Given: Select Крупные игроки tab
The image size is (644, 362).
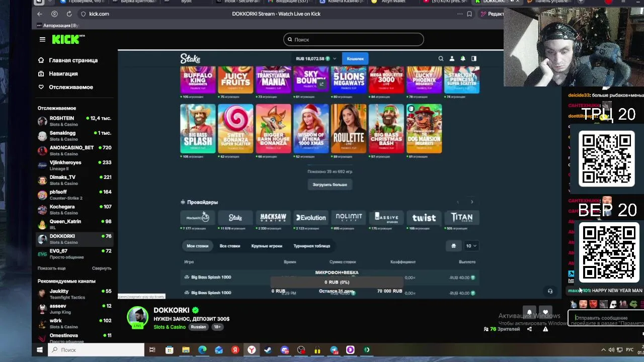Looking at the screenshot, I should [267, 246].
